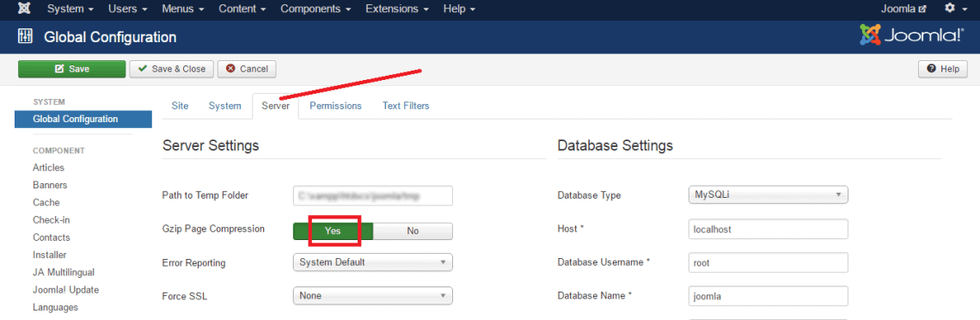Click Save & Close with checkmark icon
This screenshot has width=980, height=320.
pos(172,69)
